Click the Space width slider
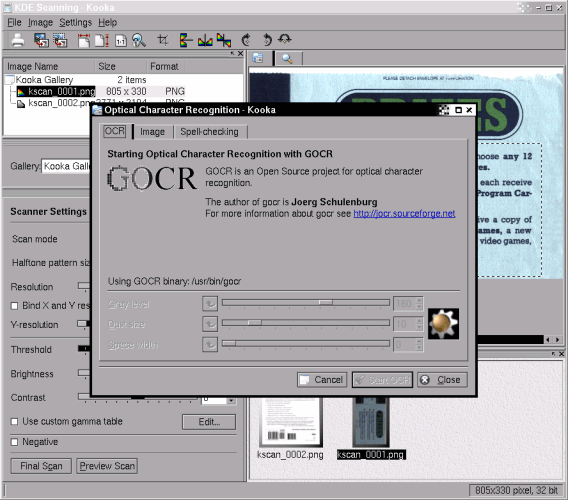Viewport: 568px width, 500px height. click(306, 343)
